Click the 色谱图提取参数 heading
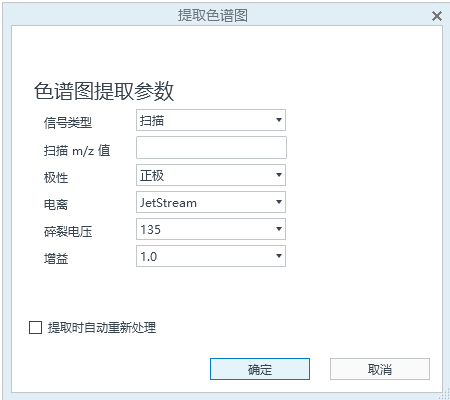The height and width of the screenshot is (400, 450). pos(104,91)
